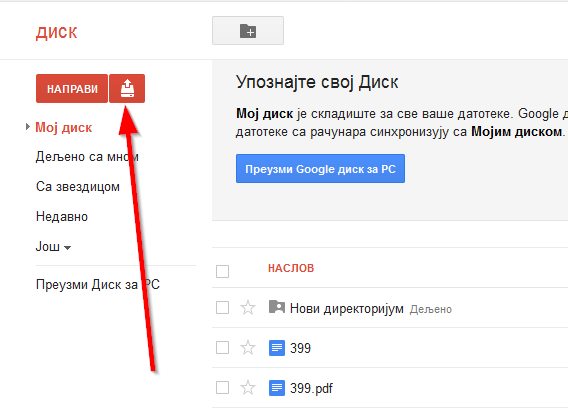The width and height of the screenshot is (568, 416).
Task: Click the 399.pdf document icon
Action: pyautogui.click(x=277, y=388)
